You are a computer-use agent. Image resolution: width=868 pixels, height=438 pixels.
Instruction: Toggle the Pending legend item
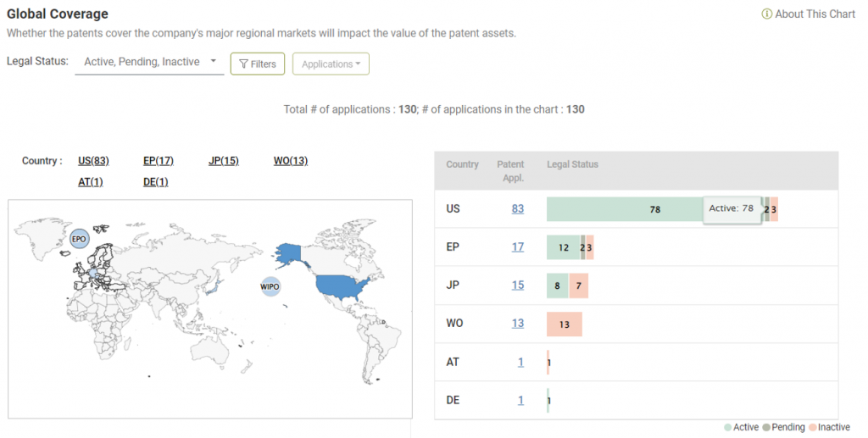(783, 428)
